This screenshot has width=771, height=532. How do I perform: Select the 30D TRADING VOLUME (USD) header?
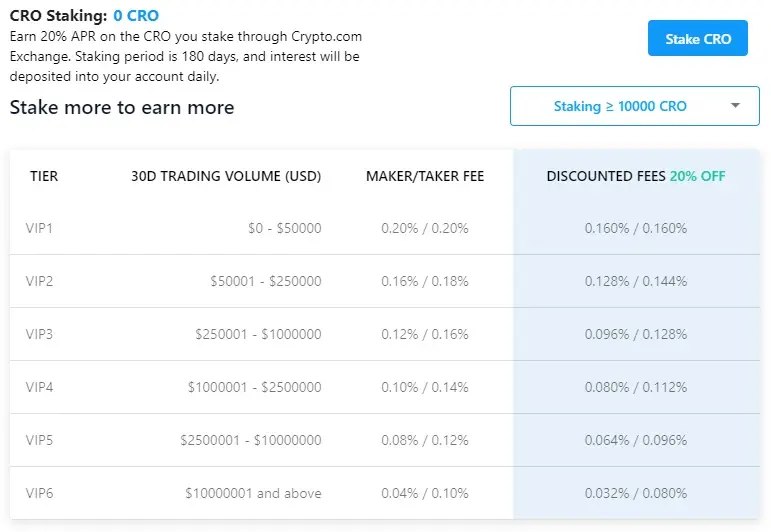[226, 176]
